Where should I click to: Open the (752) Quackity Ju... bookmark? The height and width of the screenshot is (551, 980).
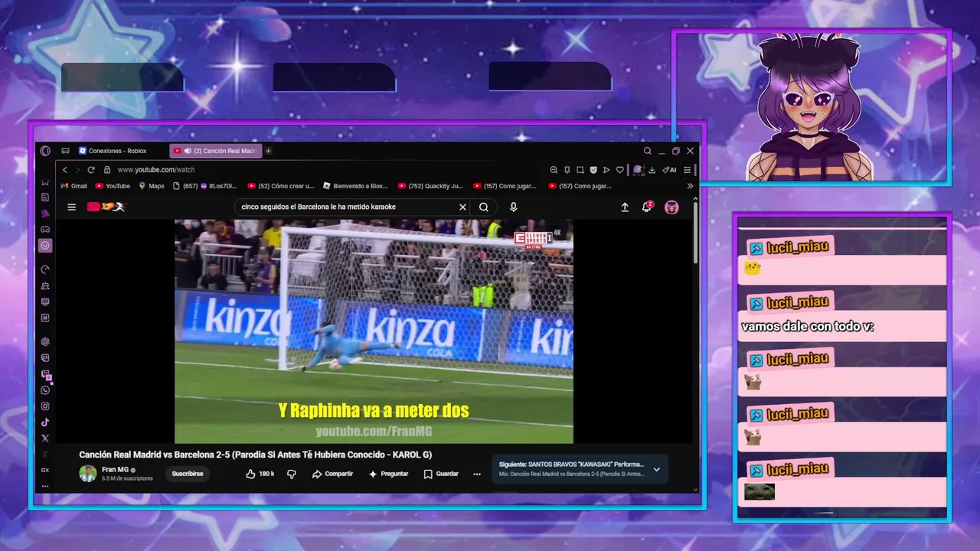tap(430, 186)
